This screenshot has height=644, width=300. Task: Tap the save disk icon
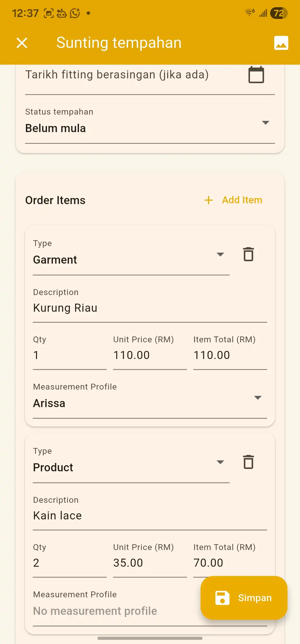point(222,598)
